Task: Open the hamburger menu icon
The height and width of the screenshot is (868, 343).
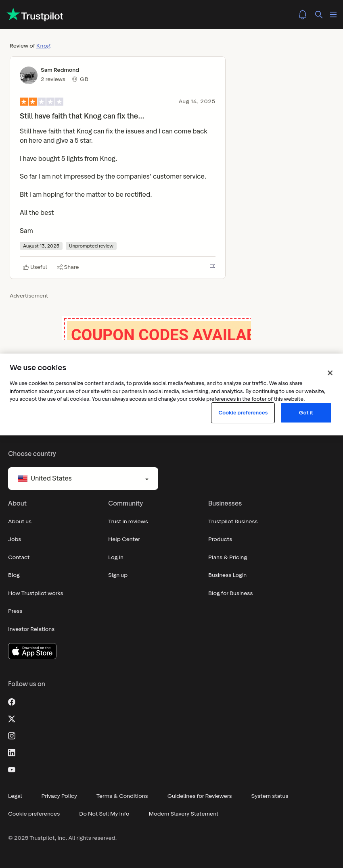Action: (x=333, y=15)
